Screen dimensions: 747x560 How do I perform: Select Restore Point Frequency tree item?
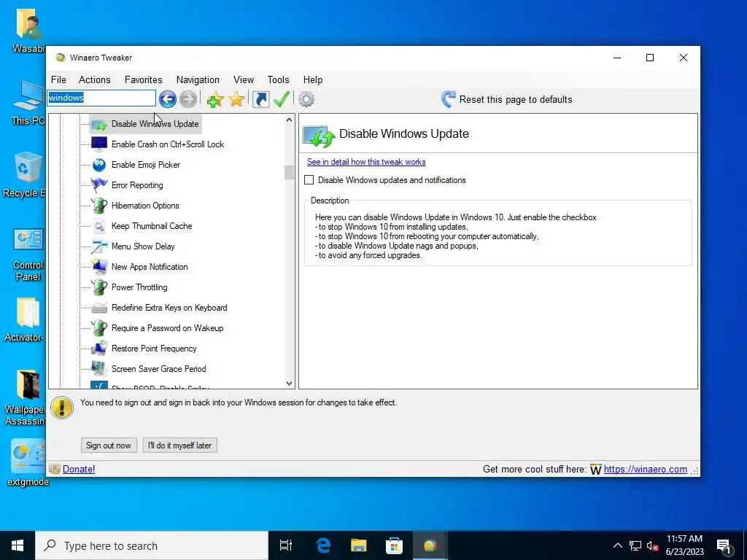click(x=154, y=349)
